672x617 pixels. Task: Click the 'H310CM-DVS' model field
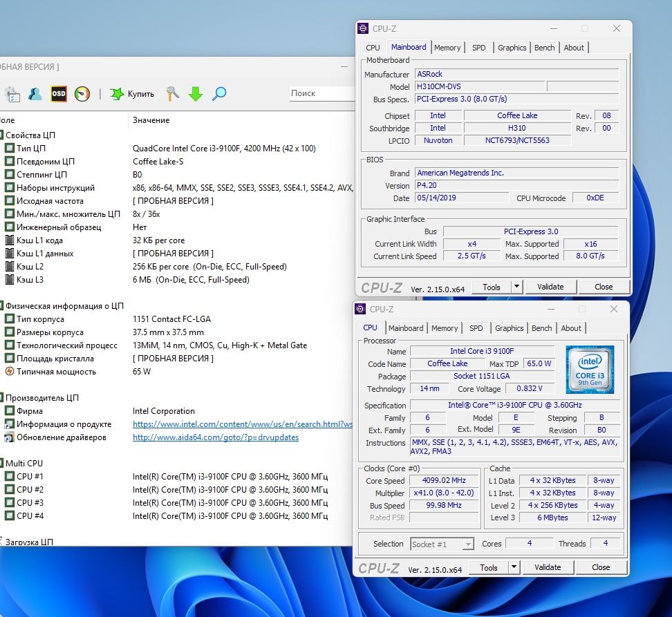[x=480, y=86]
